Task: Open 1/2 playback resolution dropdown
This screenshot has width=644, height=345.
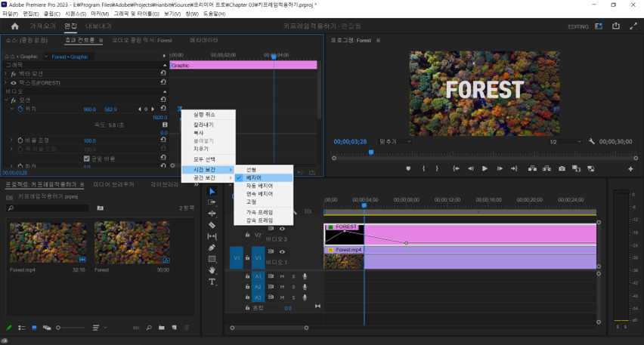Action: pyautogui.click(x=565, y=141)
